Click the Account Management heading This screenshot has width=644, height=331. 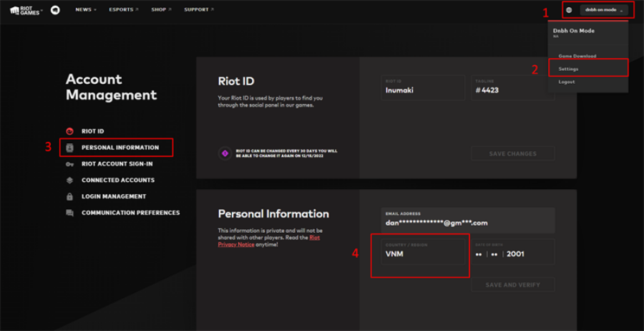point(112,87)
